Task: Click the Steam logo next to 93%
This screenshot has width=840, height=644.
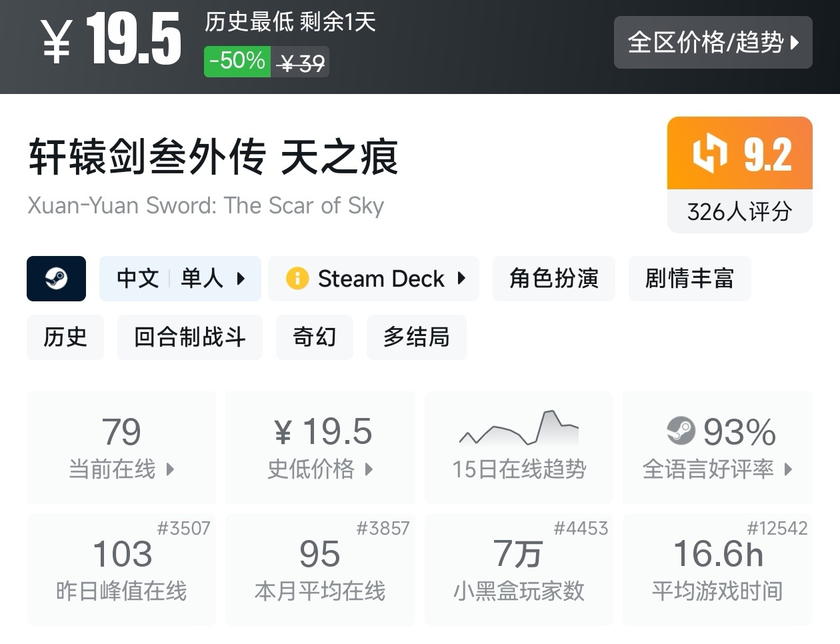Action: tap(681, 431)
